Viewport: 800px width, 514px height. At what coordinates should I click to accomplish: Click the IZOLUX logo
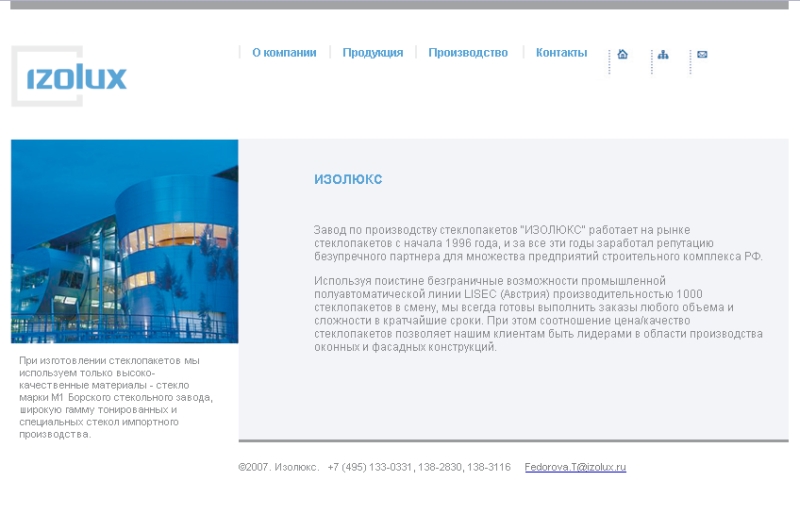coord(69,77)
